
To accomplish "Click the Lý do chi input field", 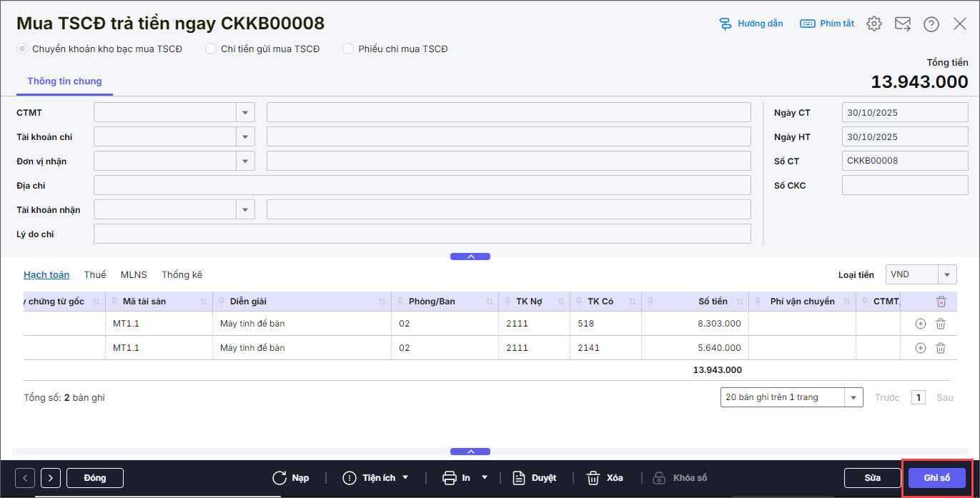I will (422, 234).
